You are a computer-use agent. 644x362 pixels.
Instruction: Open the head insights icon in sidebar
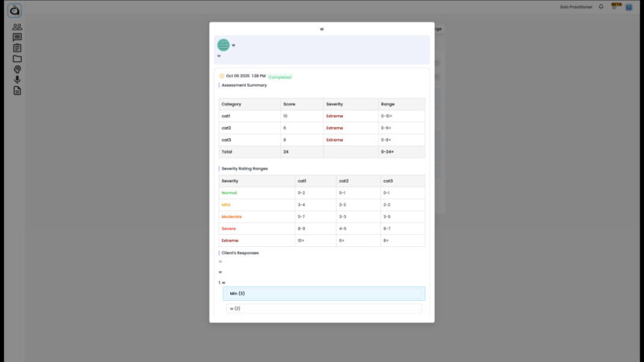pyautogui.click(x=17, y=69)
